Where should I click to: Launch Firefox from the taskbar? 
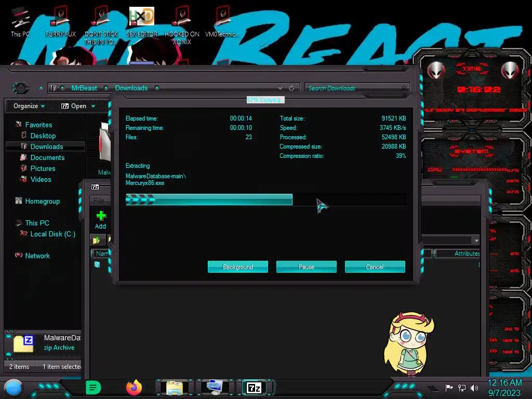(134, 388)
